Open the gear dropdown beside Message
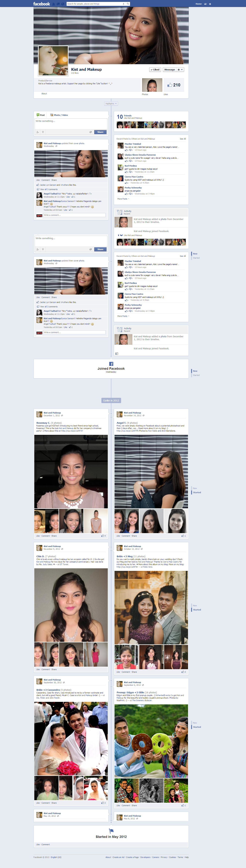 click(x=180, y=70)
